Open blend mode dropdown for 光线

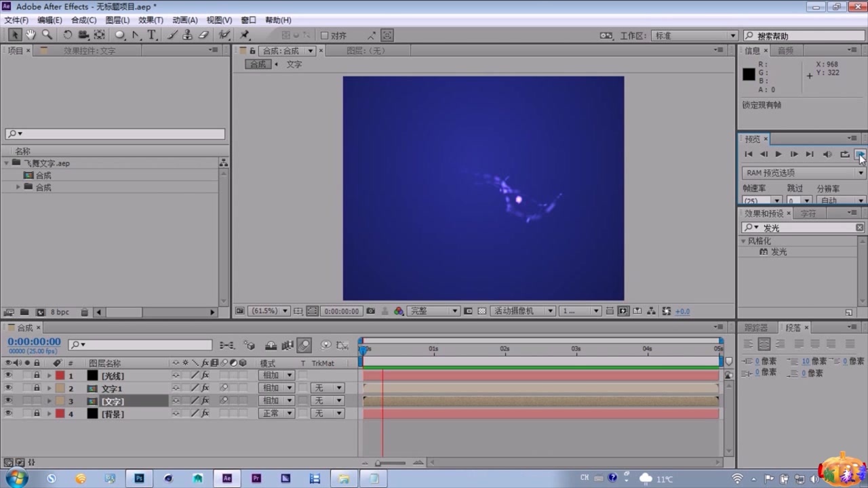pyautogui.click(x=276, y=375)
